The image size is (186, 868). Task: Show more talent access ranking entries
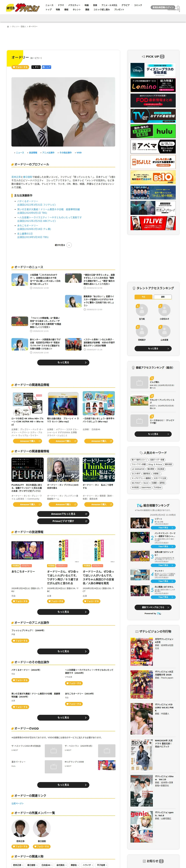153,348
